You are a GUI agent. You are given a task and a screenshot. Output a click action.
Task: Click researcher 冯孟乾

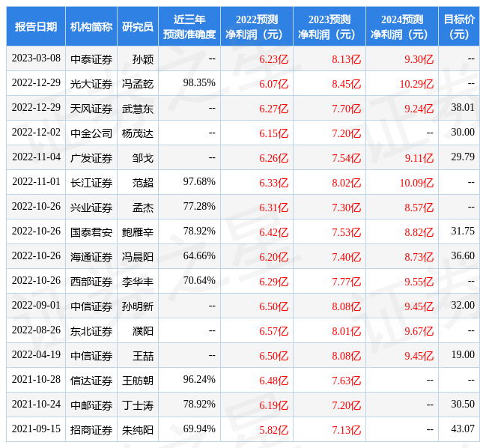(x=138, y=84)
